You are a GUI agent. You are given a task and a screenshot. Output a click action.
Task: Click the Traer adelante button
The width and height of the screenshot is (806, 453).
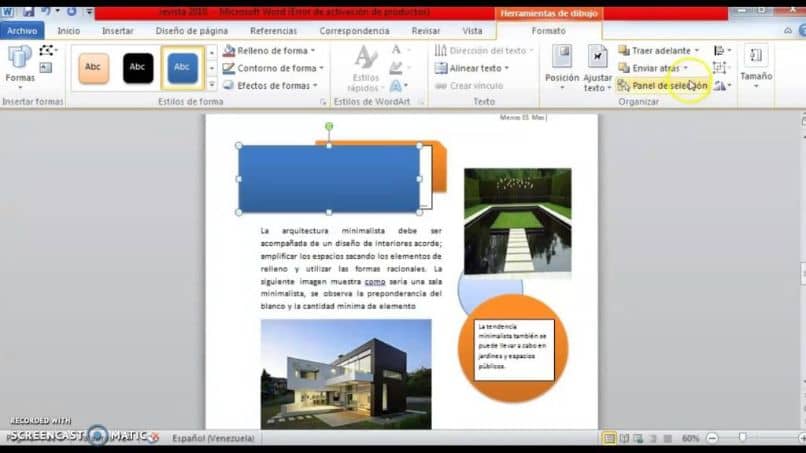pyautogui.click(x=654, y=50)
